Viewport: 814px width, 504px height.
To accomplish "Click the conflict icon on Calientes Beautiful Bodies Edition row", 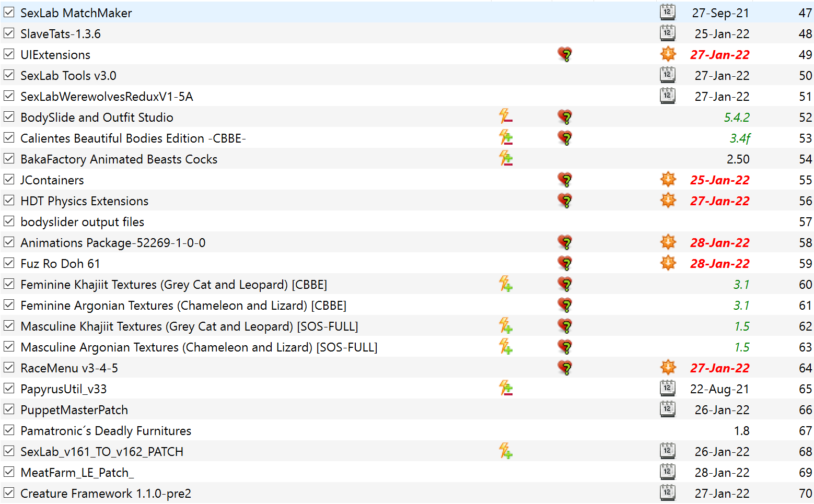I will tap(505, 137).
